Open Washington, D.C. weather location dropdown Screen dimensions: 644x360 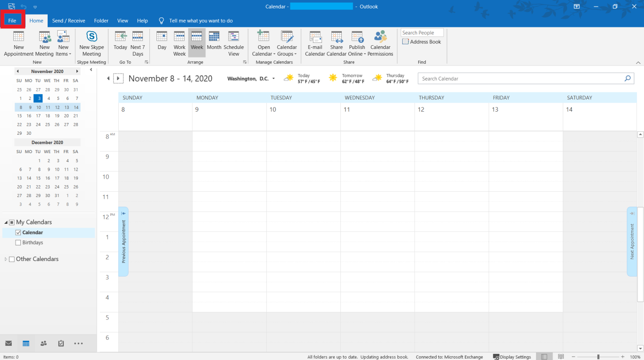click(273, 79)
